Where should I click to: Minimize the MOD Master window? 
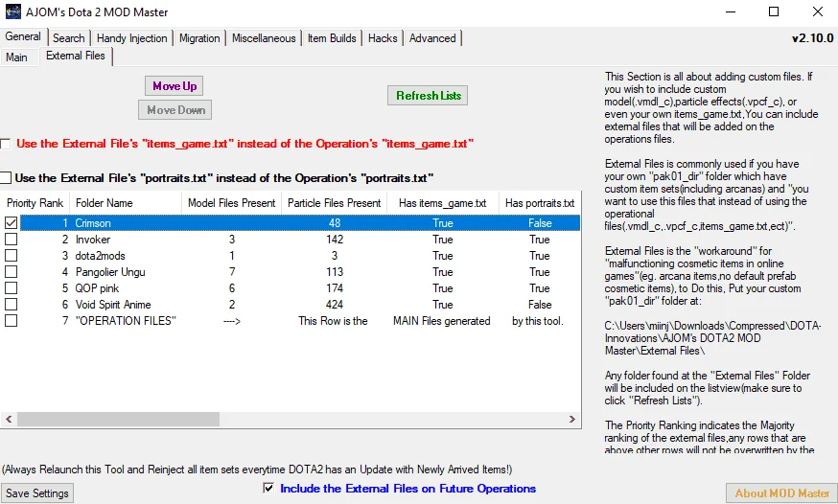click(x=730, y=11)
